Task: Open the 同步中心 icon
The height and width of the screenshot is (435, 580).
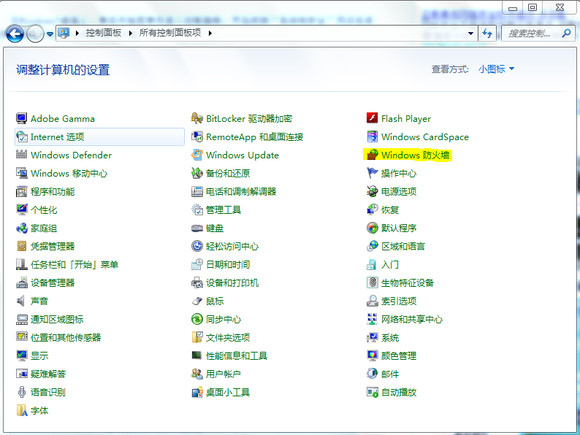Action: pyautogui.click(x=197, y=319)
